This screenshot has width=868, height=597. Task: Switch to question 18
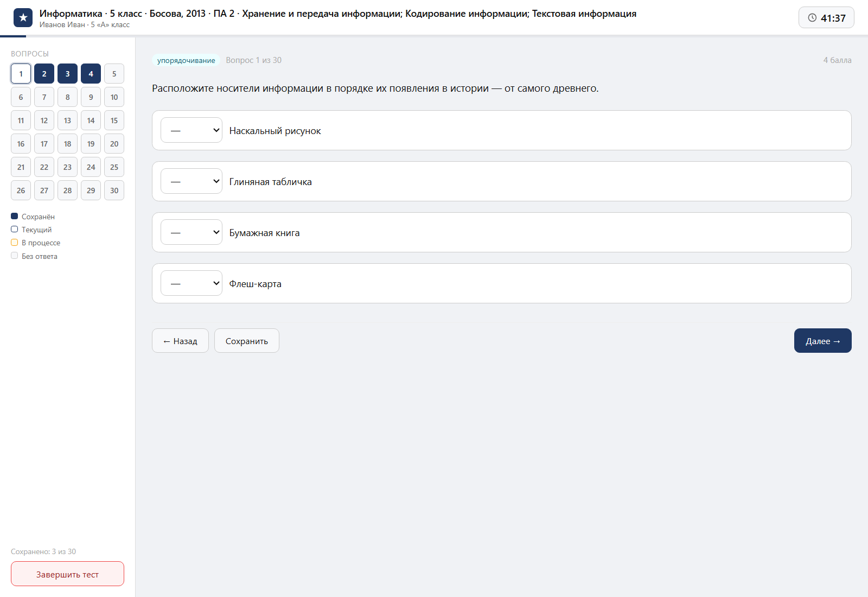point(67,144)
